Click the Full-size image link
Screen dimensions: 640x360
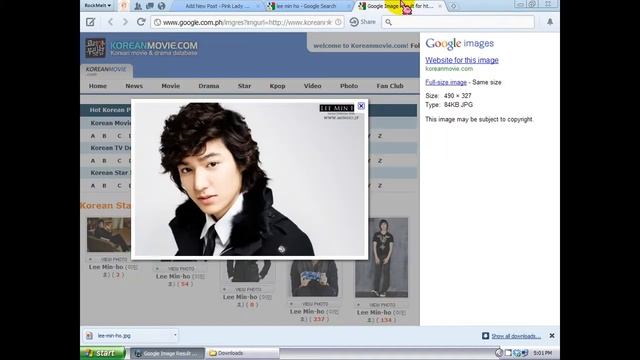pos(446,82)
